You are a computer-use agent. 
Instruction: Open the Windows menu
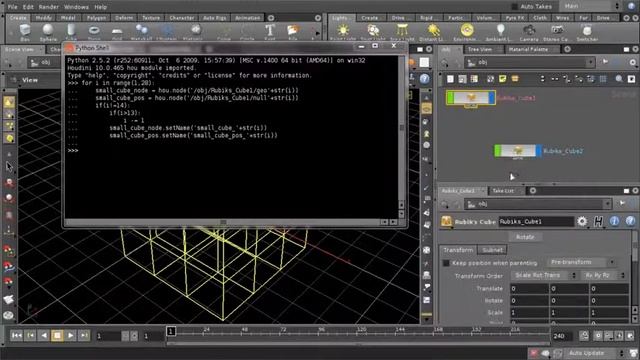tap(76, 7)
